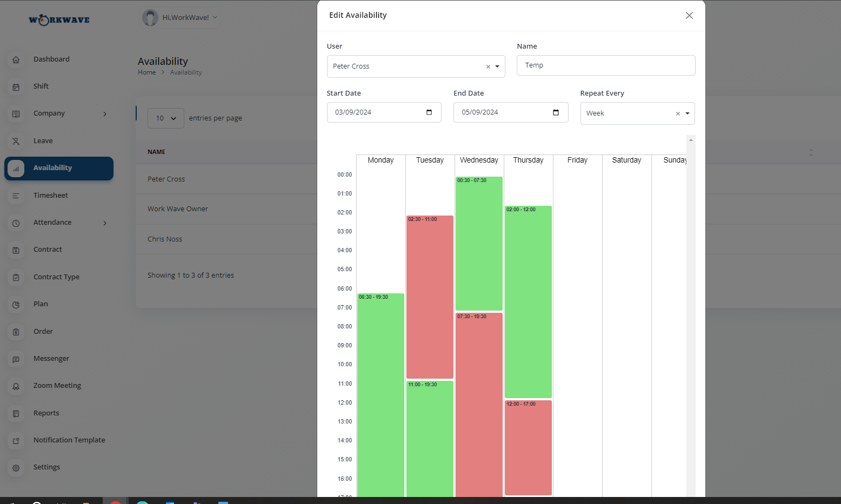Select Tuesday's 11:00 - 19:30 green block
Image resolution: width=841 pixels, height=504 pixels.
click(430, 439)
